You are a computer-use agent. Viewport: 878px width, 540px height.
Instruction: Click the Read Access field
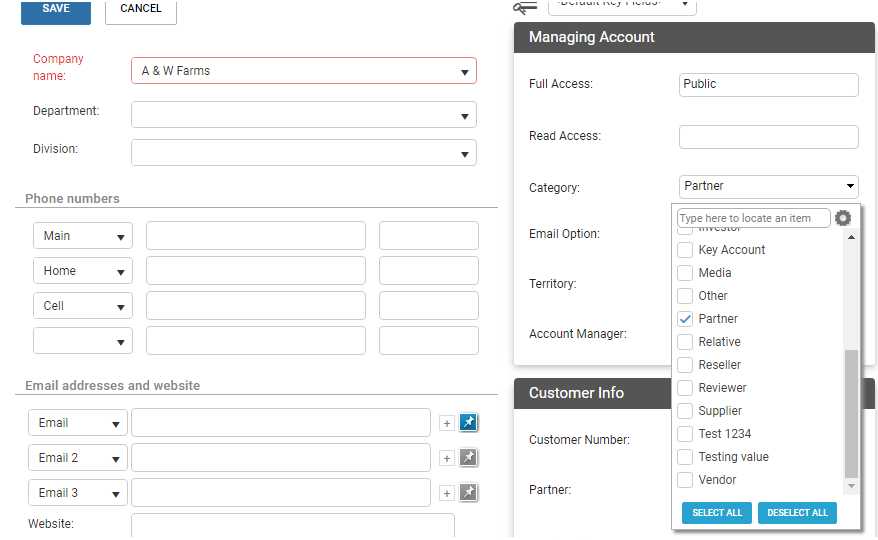point(769,137)
